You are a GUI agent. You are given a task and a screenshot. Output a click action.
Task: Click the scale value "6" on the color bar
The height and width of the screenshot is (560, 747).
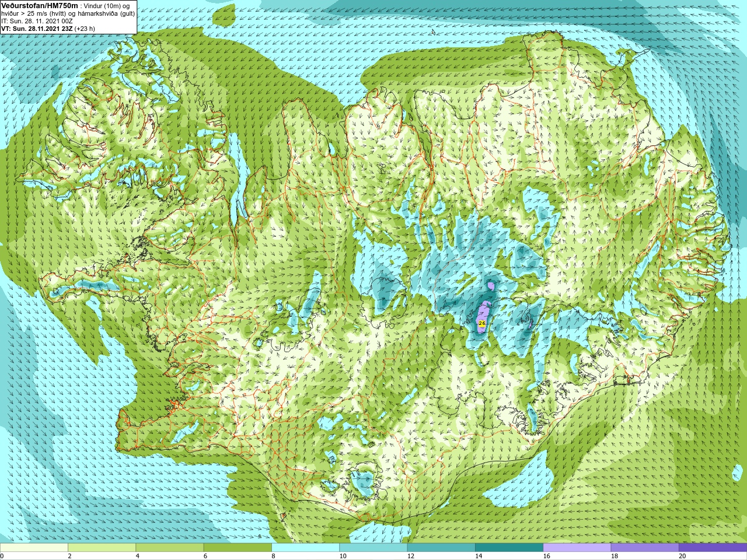205,556
